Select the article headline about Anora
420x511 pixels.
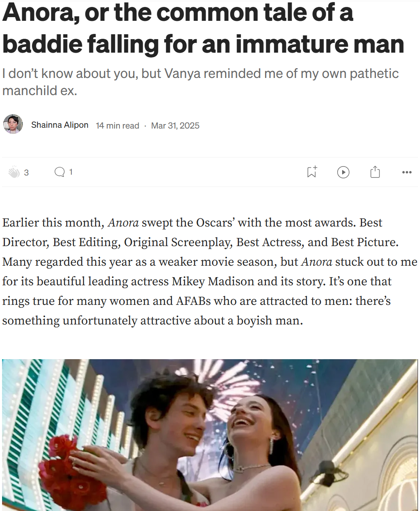click(x=203, y=28)
